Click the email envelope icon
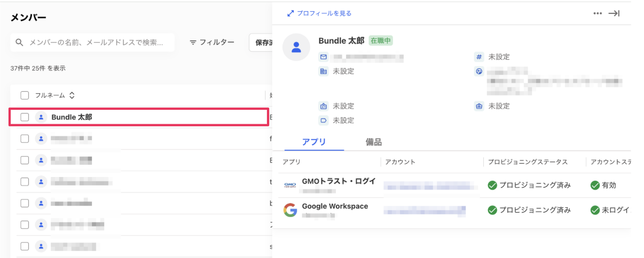644x258 pixels. pyautogui.click(x=323, y=57)
